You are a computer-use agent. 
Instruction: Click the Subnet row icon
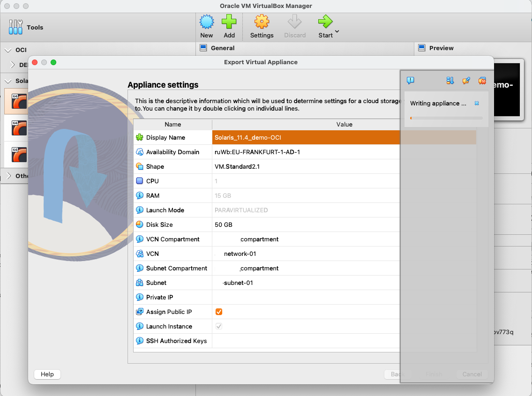pyautogui.click(x=140, y=283)
